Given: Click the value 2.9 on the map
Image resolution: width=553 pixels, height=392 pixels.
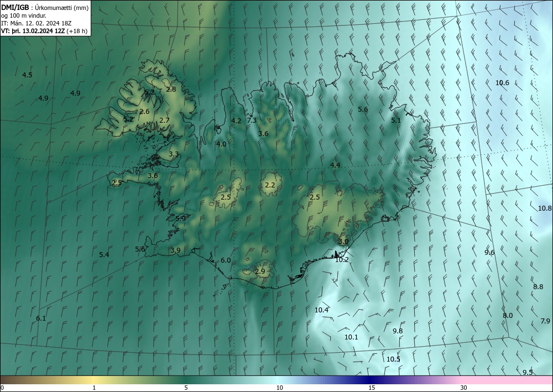Looking at the screenshot, I should [260, 271].
